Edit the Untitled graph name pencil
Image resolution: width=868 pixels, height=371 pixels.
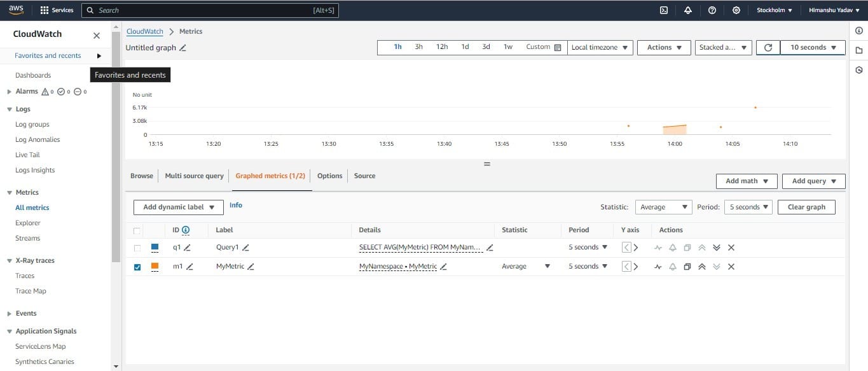183,48
